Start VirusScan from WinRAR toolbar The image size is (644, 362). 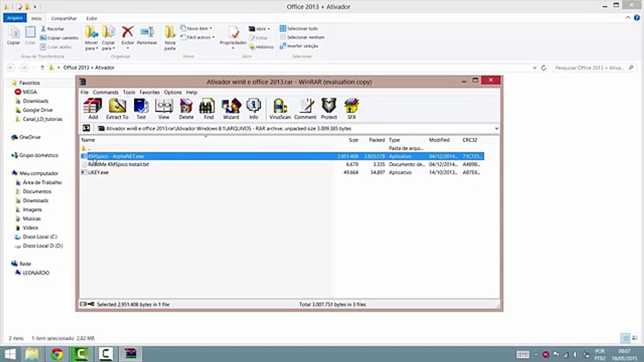point(280,109)
